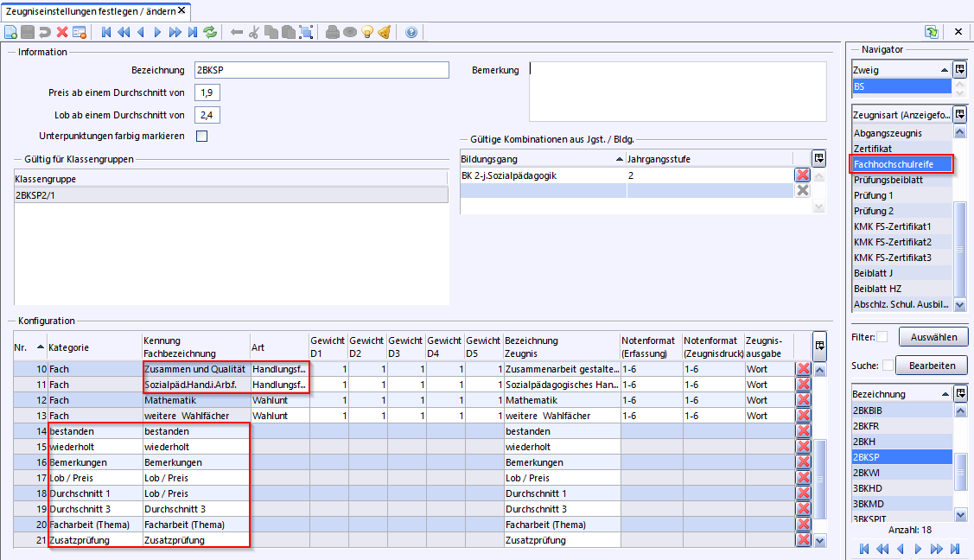974x560 pixels.
Task: Select 'Prüfungsbeiblatt' in the Zeugnisart list
Action: coord(888,180)
